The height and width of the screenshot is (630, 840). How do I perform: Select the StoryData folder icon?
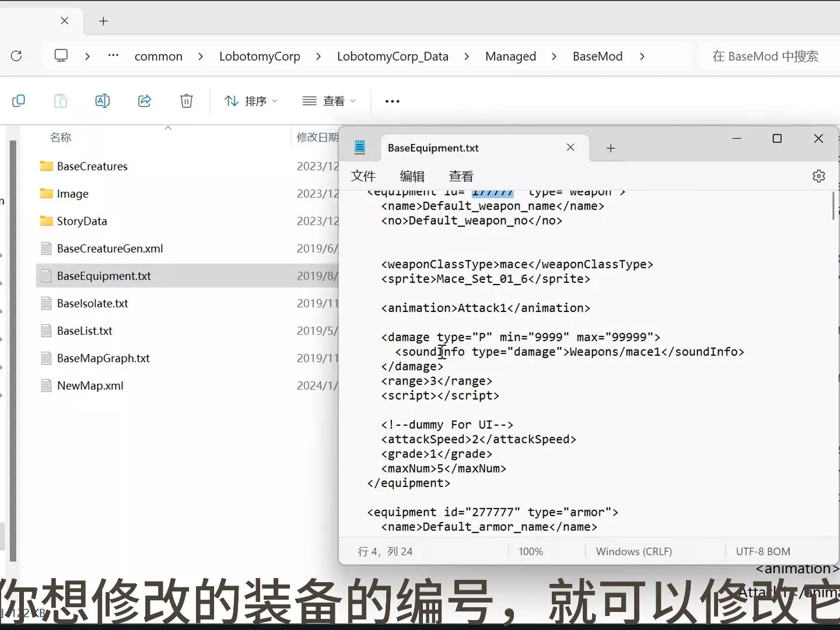(x=46, y=221)
